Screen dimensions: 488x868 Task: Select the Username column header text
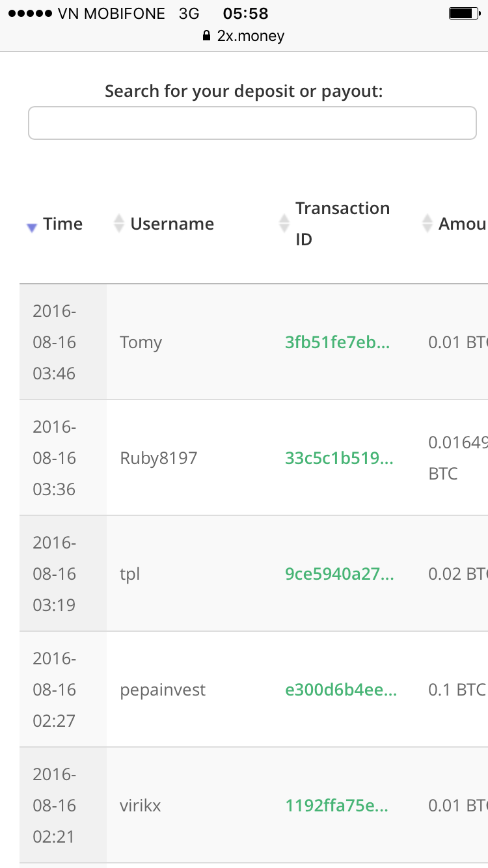(x=172, y=224)
